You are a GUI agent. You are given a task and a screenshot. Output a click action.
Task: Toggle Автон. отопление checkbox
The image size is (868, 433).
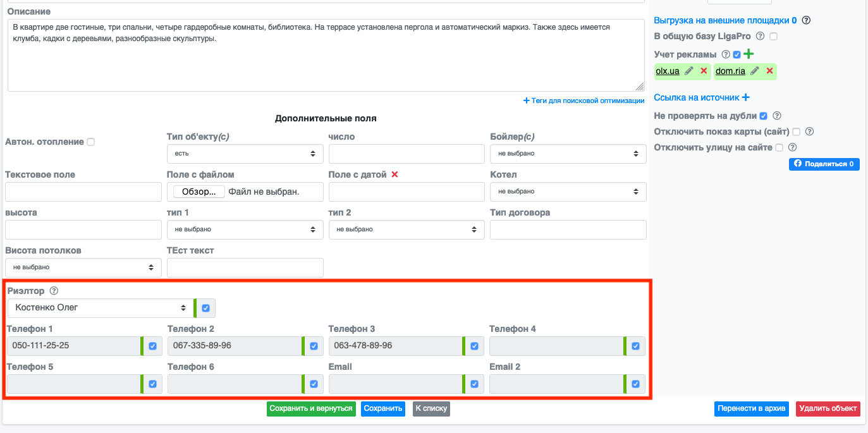click(x=90, y=142)
